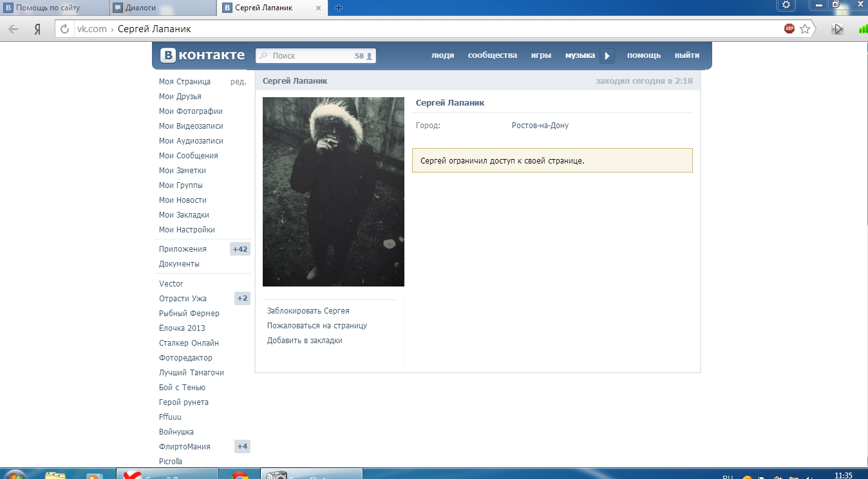Open Мои Друзья
868x479 pixels.
[180, 97]
